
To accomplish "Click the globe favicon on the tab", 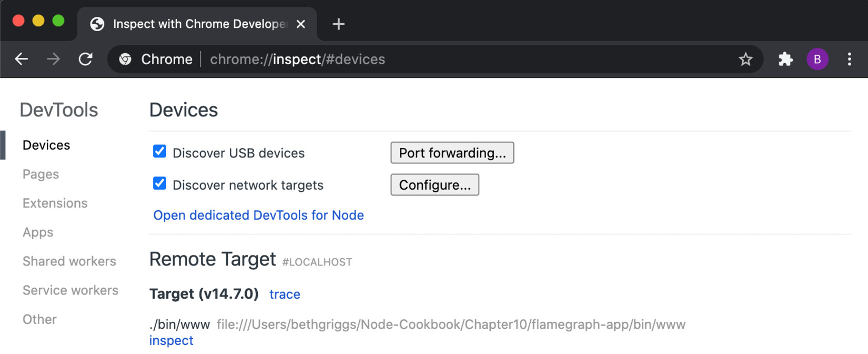I will 97,24.
